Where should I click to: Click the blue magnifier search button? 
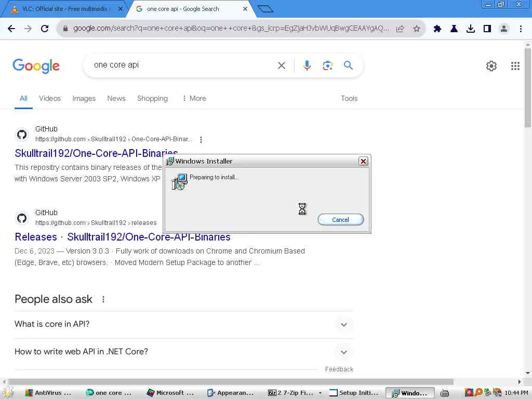(349, 65)
